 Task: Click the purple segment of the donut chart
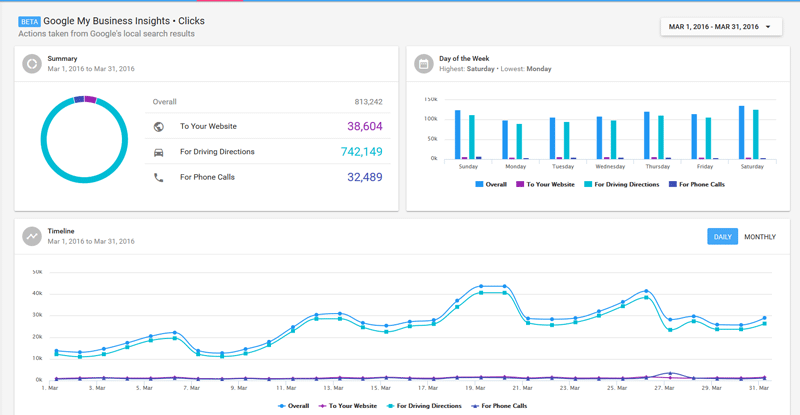pos(90,100)
